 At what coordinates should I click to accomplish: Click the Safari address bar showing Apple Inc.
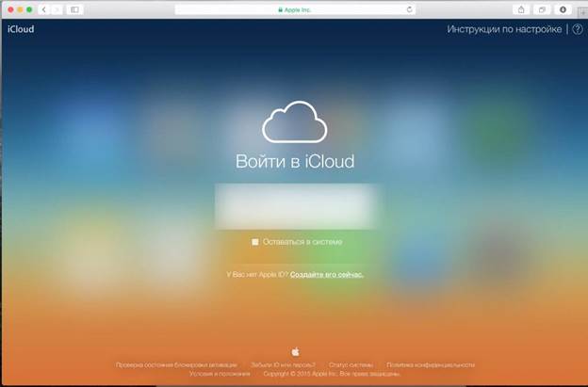point(294,8)
